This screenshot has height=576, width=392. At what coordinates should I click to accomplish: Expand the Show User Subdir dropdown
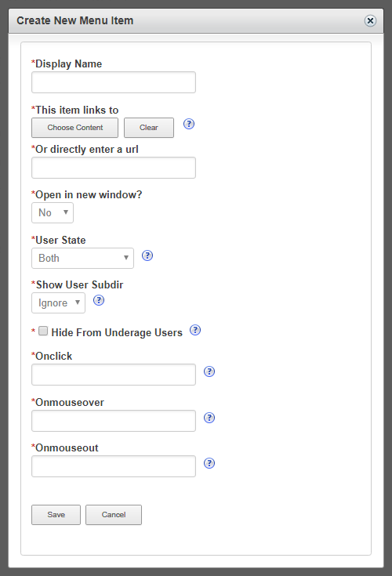[x=59, y=303]
